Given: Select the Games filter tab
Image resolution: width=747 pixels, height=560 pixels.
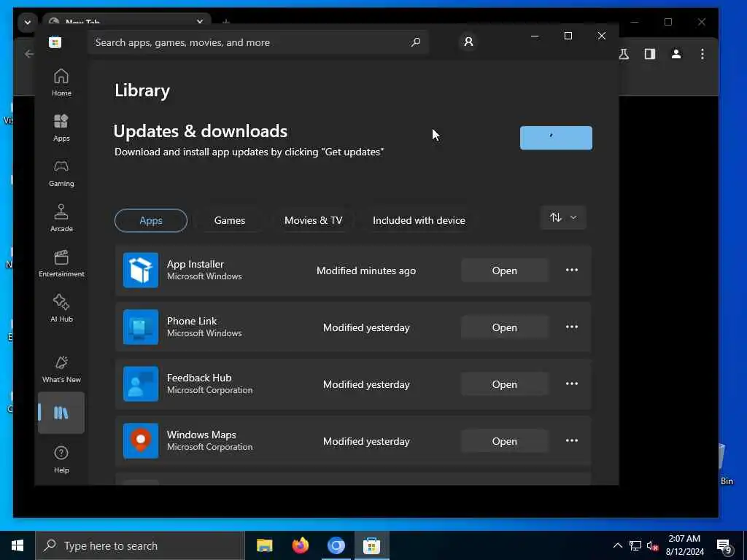Looking at the screenshot, I should [x=230, y=220].
